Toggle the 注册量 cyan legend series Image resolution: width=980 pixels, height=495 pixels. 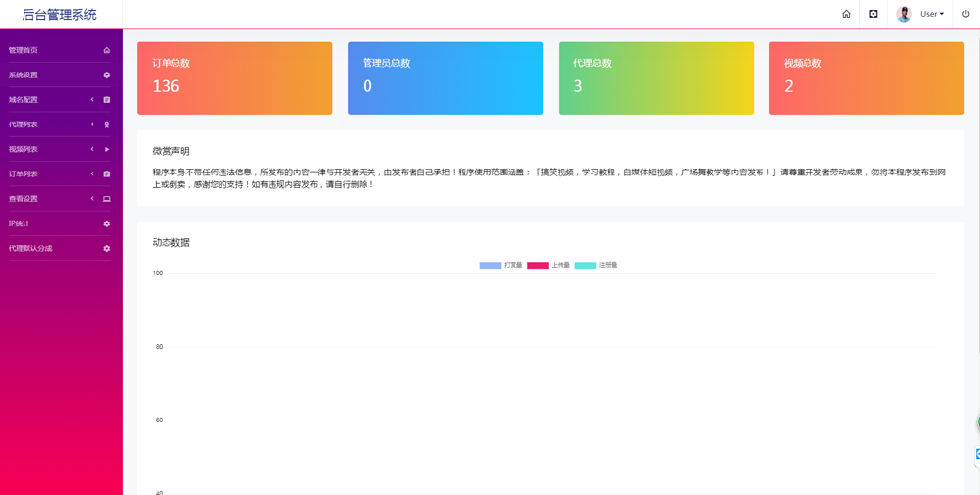click(x=585, y=266)
